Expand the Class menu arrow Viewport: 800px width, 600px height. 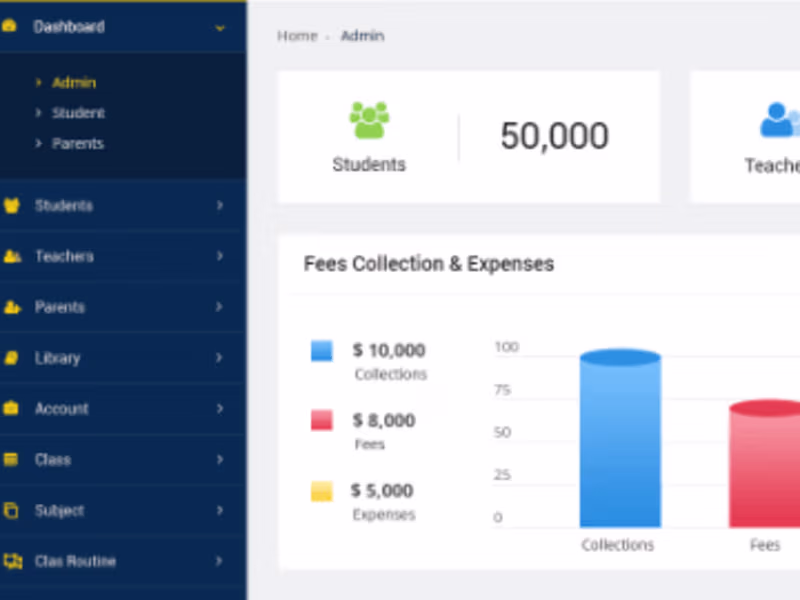coord(219,459)
